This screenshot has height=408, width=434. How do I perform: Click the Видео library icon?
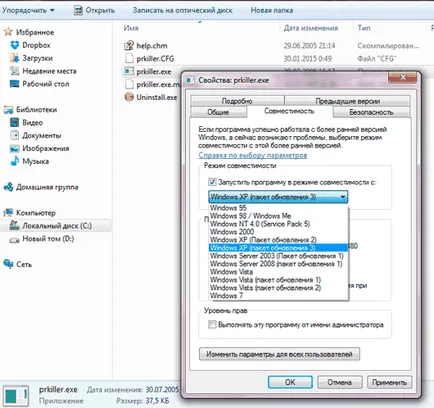[x=15, y=123]
